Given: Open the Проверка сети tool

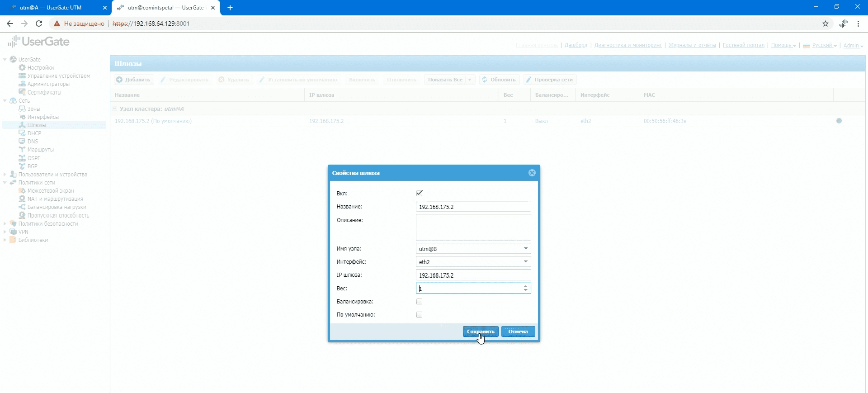Looking at the screenshot, I should (x=550, y=80).
